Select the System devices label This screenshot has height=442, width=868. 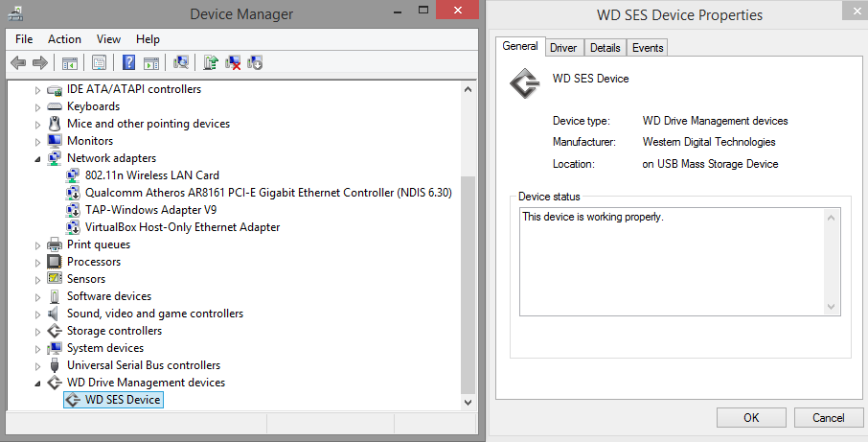pyautogui.click(x=105, y=348)
